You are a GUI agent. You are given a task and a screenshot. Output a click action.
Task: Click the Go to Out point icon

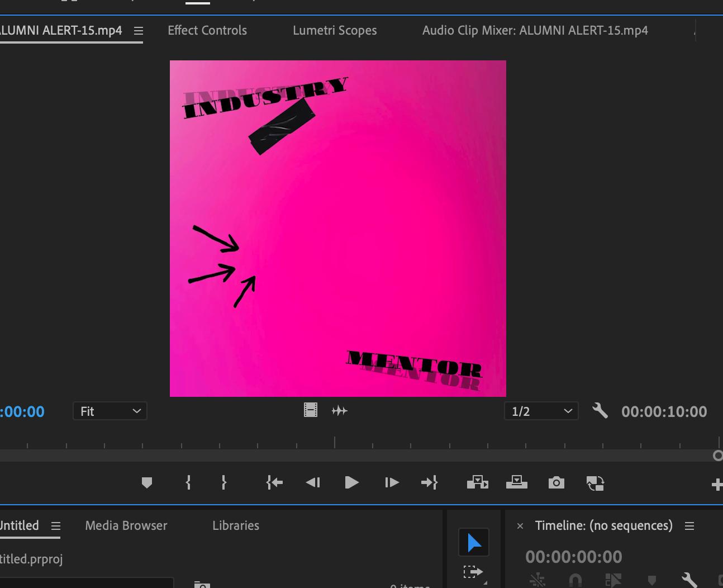429,482
